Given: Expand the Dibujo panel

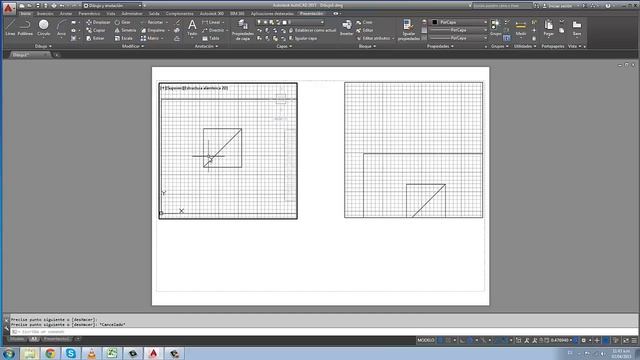Looking at the screenshot, I should 43,46.
